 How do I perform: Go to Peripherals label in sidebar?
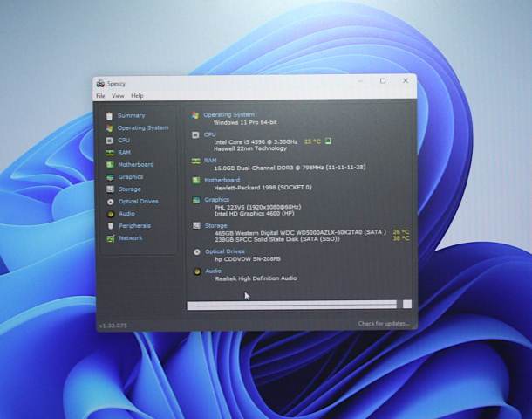click(x=134, y=226)
